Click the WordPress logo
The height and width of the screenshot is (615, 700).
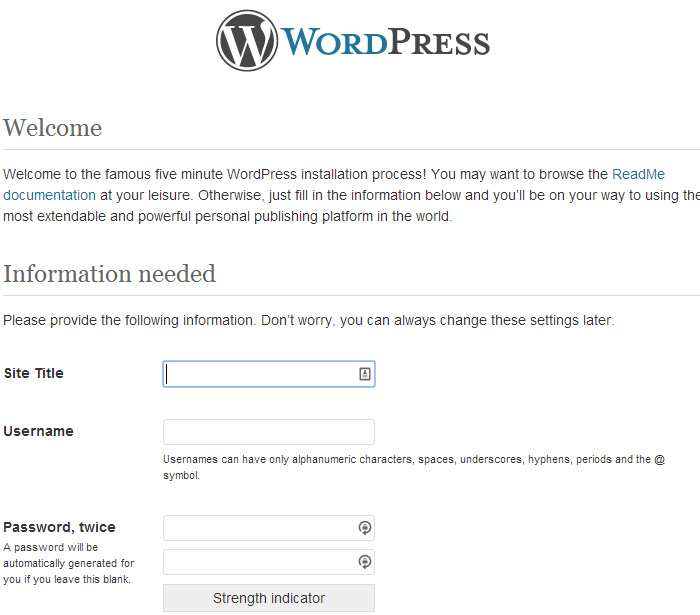click(353, 41)
